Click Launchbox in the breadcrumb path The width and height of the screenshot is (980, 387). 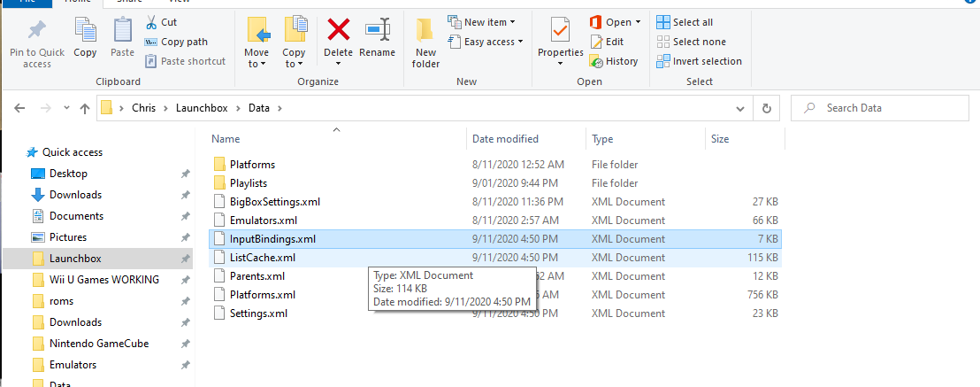204,108
